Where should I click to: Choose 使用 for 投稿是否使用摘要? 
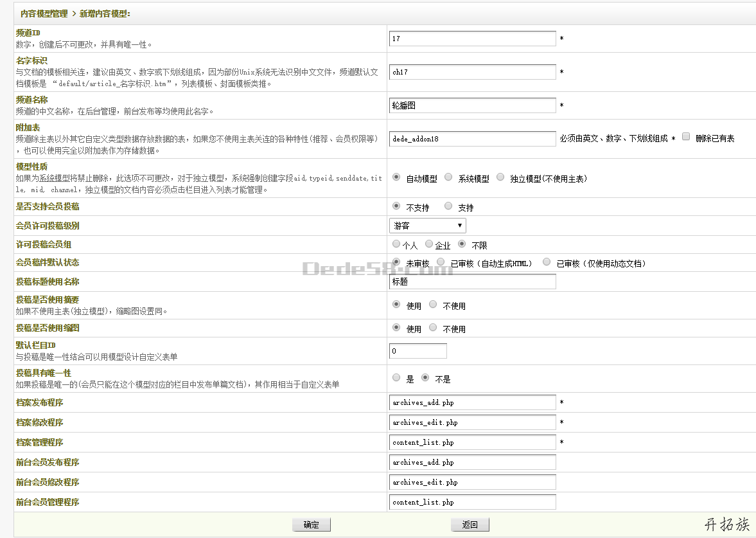coord(396,304)
